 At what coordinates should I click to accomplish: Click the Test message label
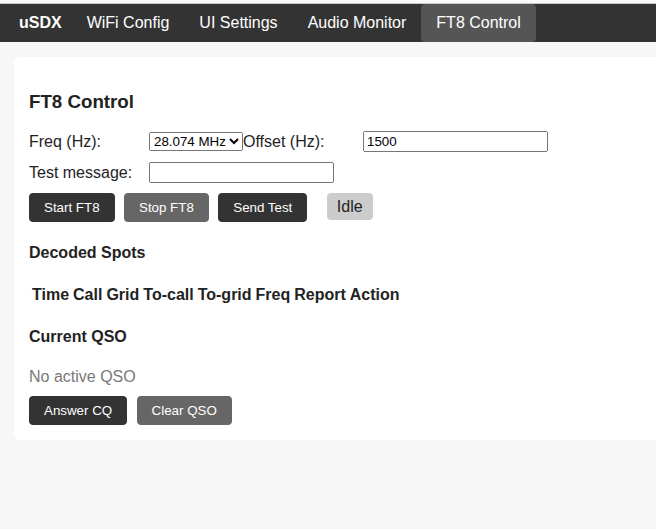(x=80, y=173)
